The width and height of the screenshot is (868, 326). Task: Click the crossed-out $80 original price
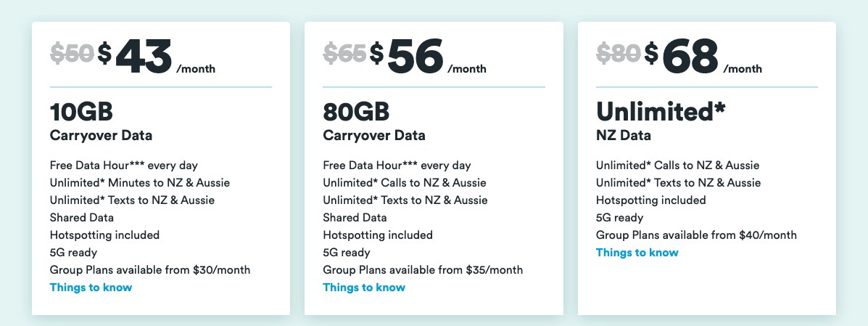[618, 52]
